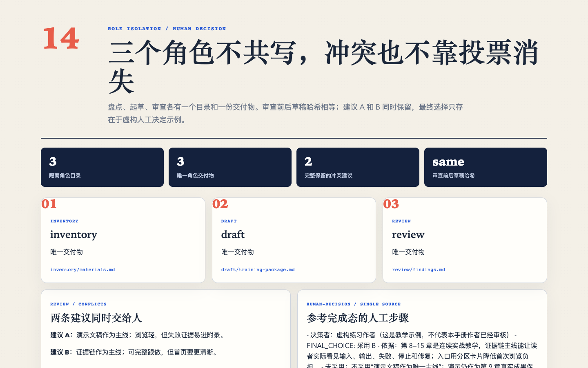Image resolution: width=588 pixels, height=368 pixels.
Task: Click the 审查前后草稿哈希 stat card
Action: 486,167
